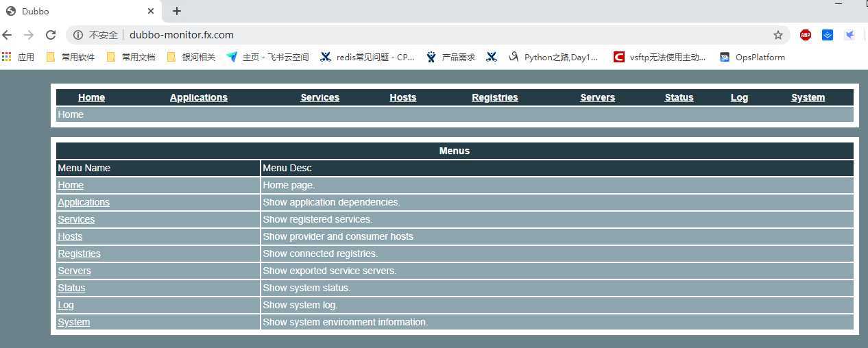Open Hosts in the top navigation
Viewport: 868px width, 348px height.
pos(403,97)
